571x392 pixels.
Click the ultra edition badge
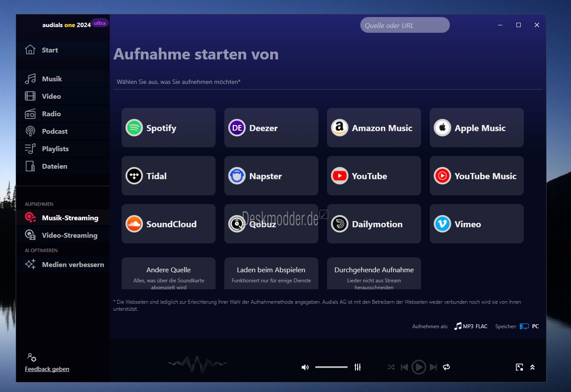pos(100,23)
